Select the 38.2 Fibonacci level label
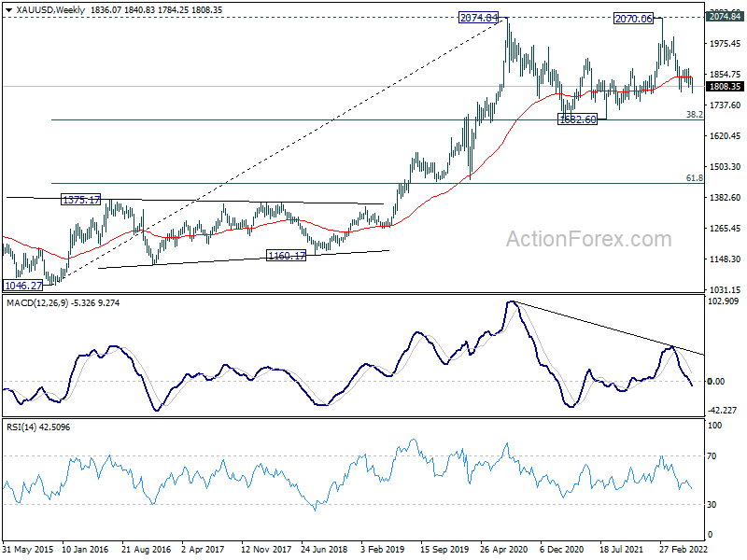The image size is (747, 560). [x=694, y=114]
